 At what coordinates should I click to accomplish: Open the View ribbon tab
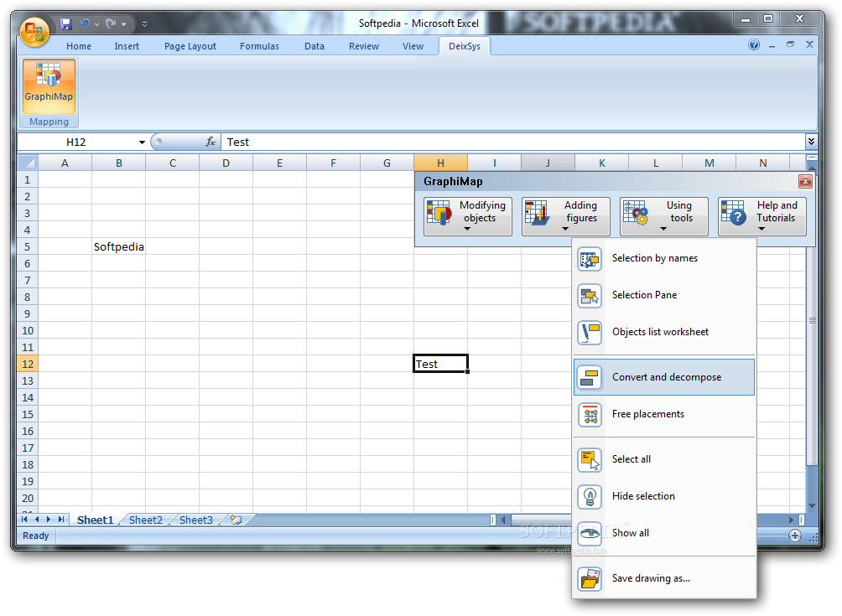tap(413, 46)
